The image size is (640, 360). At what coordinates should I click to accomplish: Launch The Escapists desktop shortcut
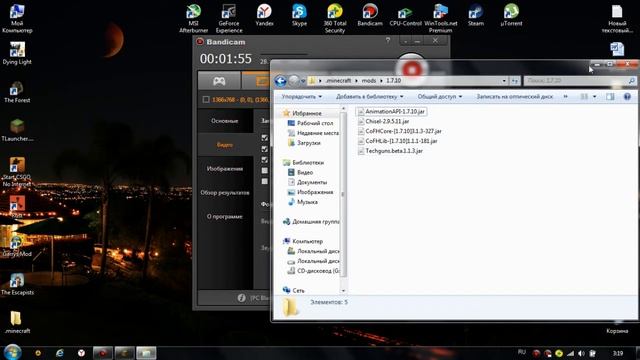pyautogui.click(x=17, y=284)
